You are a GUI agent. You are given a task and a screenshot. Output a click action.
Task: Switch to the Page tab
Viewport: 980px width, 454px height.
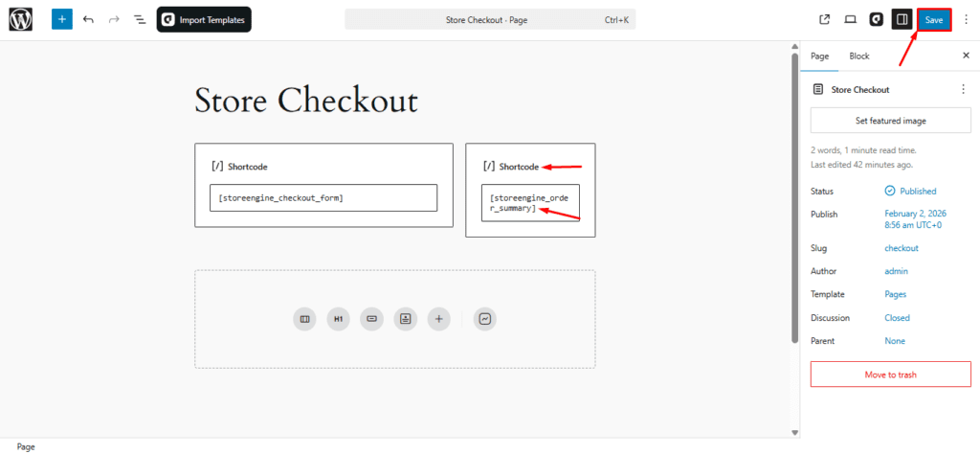819,57
